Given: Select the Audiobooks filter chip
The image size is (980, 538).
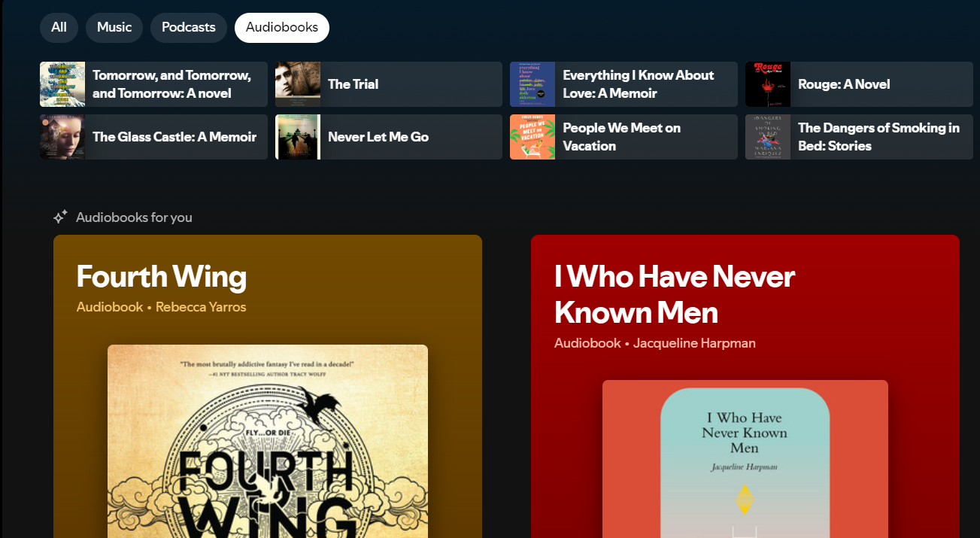Looking at the screenshot, I should (282, 28).
